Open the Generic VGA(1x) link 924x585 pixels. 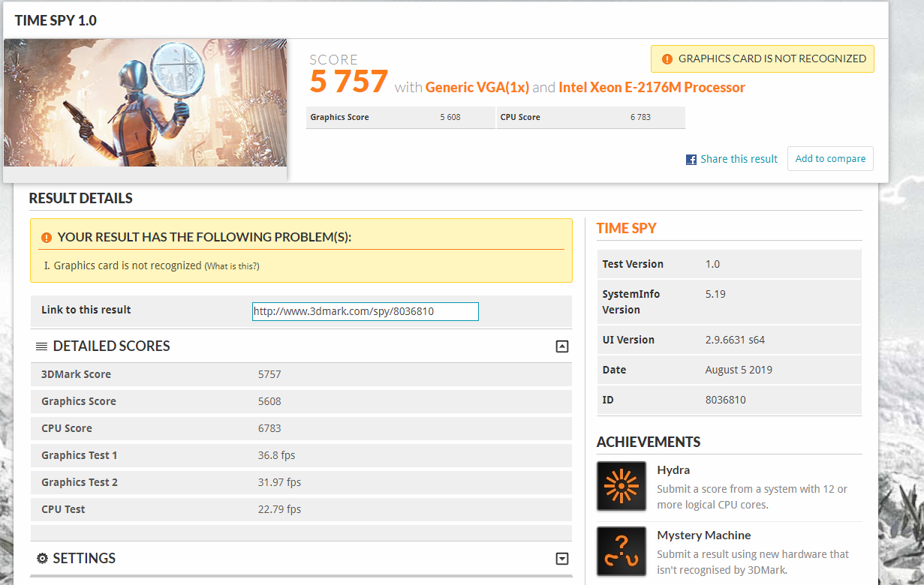(477, 88)
